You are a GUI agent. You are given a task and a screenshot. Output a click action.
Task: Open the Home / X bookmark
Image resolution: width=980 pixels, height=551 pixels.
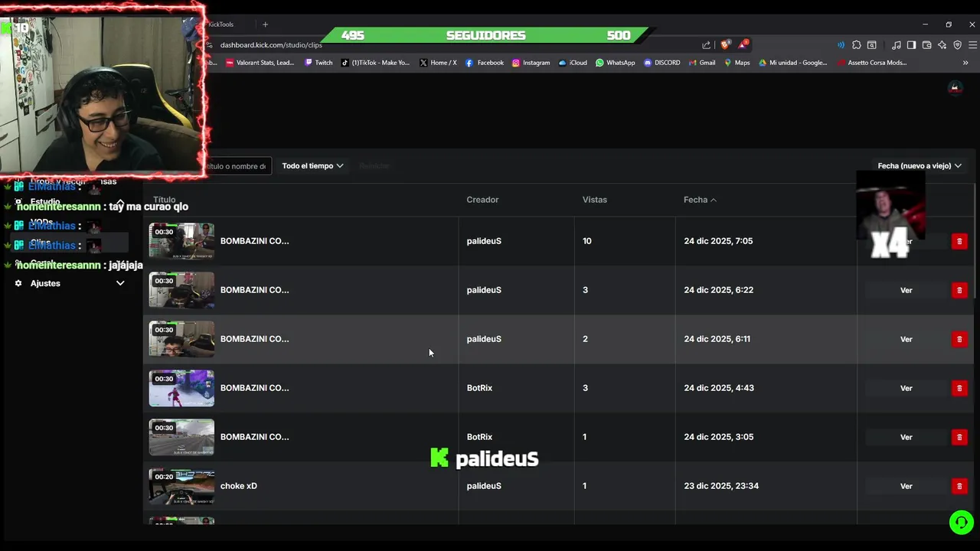pyautogui.click(x=438, y=63)
